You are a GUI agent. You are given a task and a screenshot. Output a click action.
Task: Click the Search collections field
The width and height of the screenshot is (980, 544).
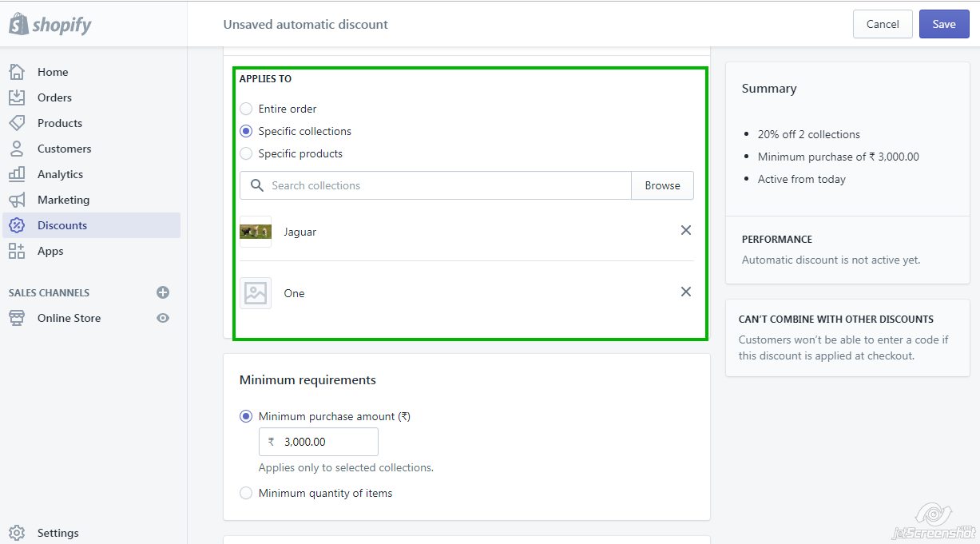point(435,185)
